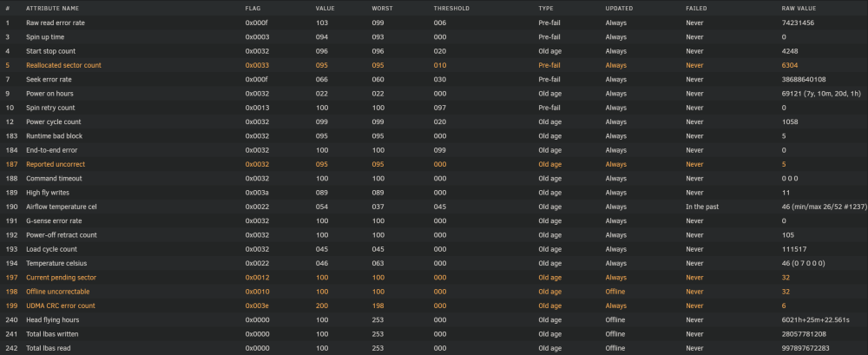This screenshot has height=355, width=868.
Task: Select the Current pending sector row
Action: pyautogui.click(x=434, y=278)
